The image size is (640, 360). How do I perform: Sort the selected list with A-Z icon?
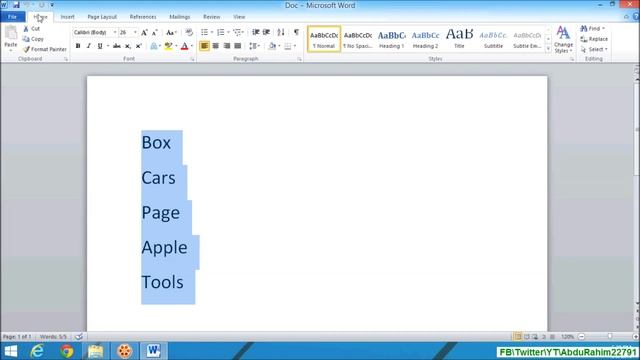tap(281, 32)
